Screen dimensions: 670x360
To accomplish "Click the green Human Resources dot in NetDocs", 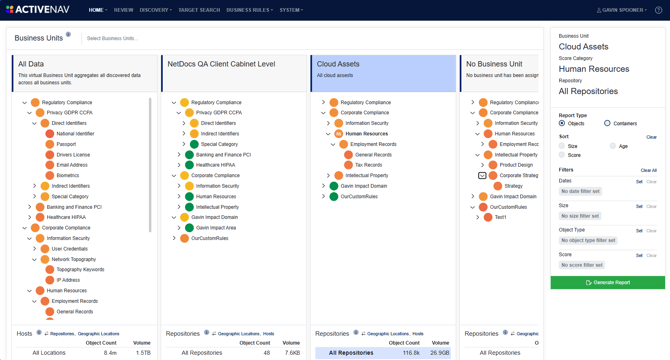I will pyautogui.click(x=189, y=196).
